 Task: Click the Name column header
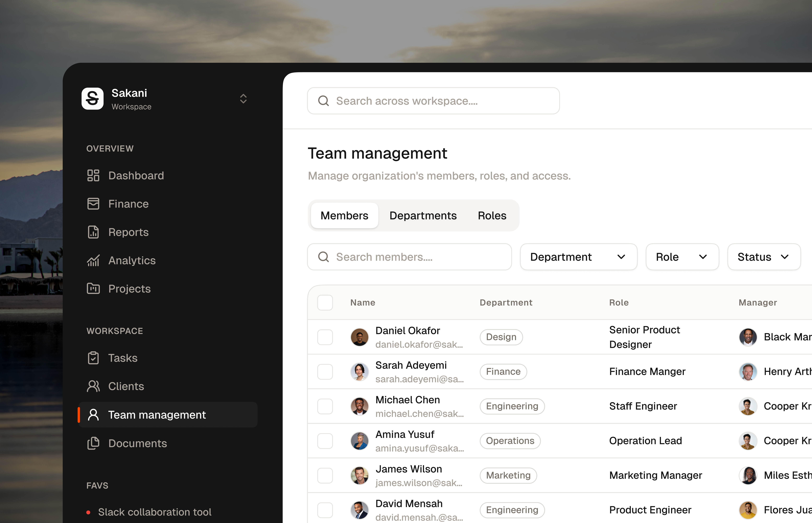coord(363,303)
